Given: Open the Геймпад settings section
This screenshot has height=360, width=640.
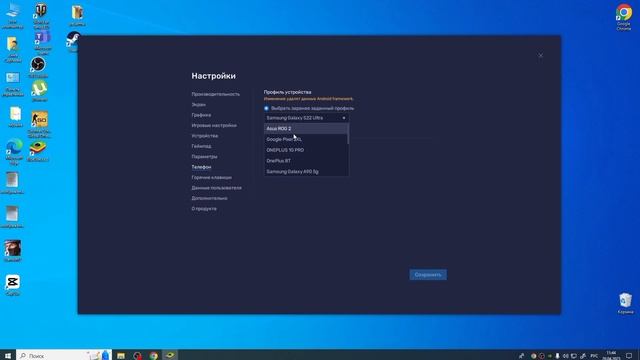Looking at the screenshot, I should click(x=201, y=146).
